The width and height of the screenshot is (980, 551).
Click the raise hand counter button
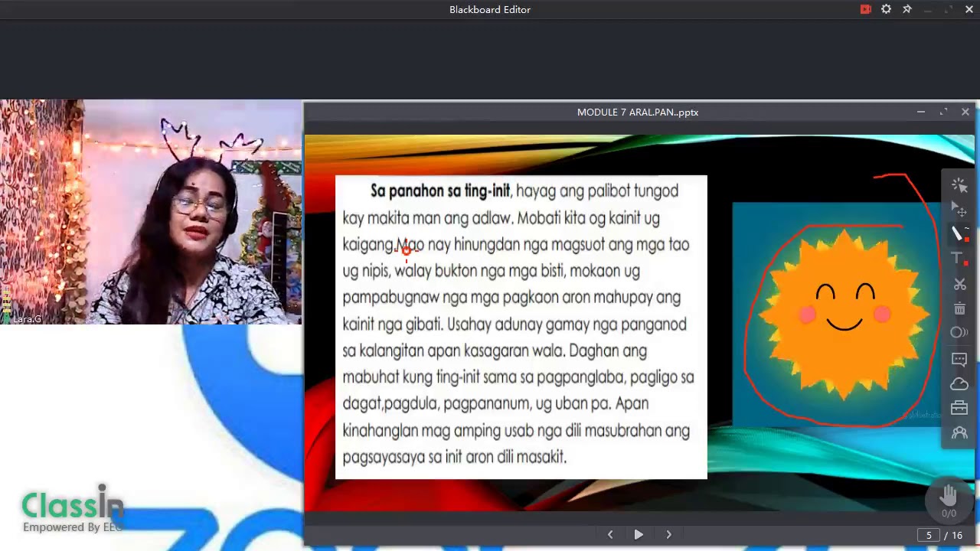pyautogui.click(x=949, y=500)
